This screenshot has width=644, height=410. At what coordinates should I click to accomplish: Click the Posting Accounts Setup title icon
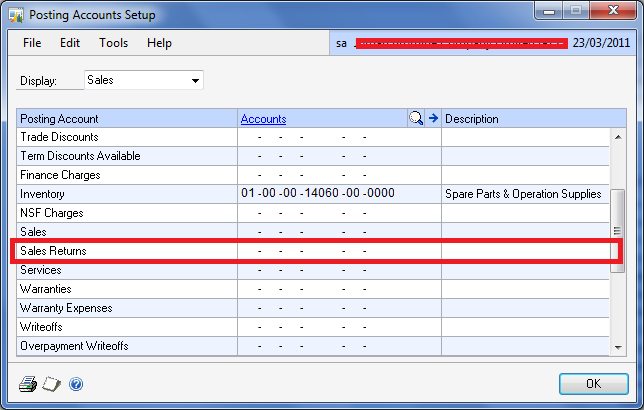16,16
